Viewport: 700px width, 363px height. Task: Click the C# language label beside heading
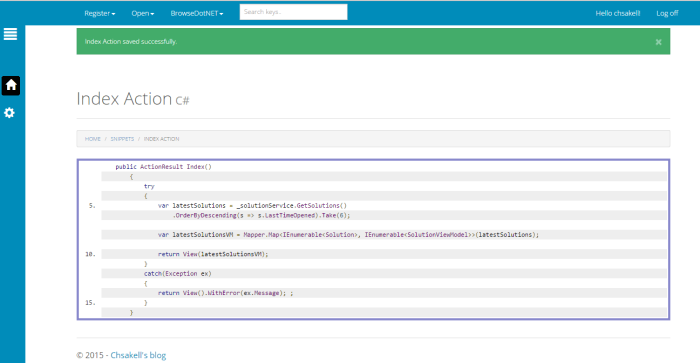point(182,101)
